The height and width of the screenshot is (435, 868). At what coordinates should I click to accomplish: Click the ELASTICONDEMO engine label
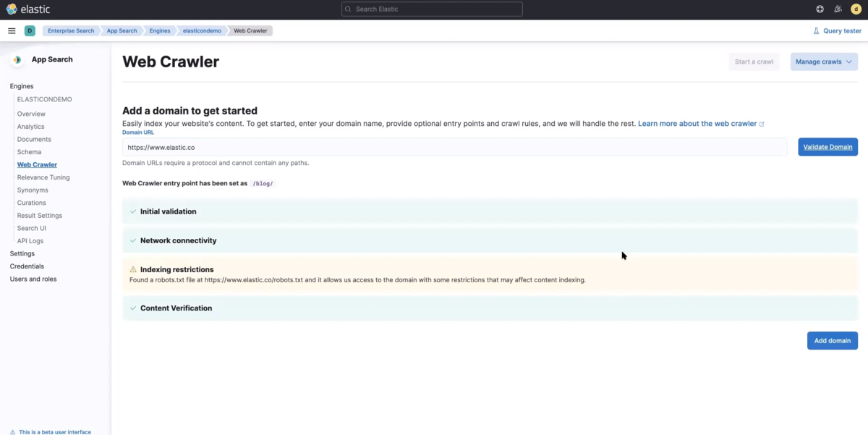[44, 99]
